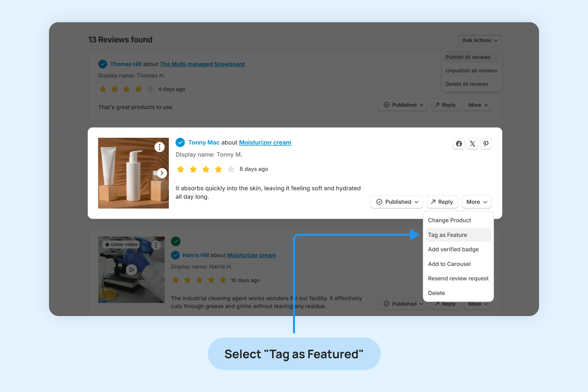
Task: Toggle blue check beside Tonny Mac
Action: 180,143
